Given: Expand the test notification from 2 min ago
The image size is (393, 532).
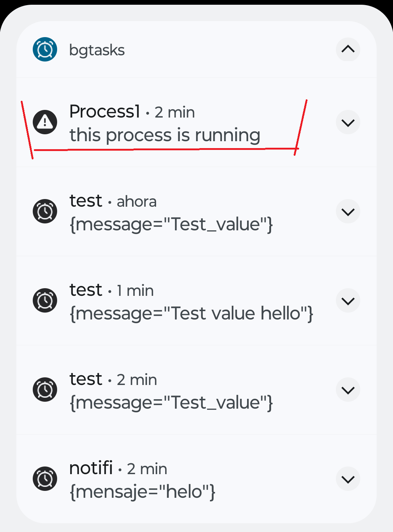Looking at the screenshot, I should pyautogui.click(x=348, y=390).
